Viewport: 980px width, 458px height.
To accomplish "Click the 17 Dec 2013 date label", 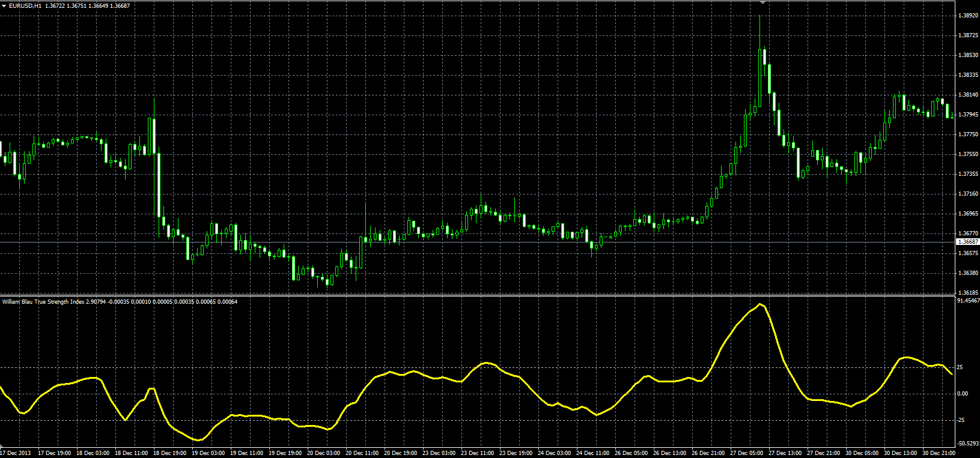I will 16,453.
